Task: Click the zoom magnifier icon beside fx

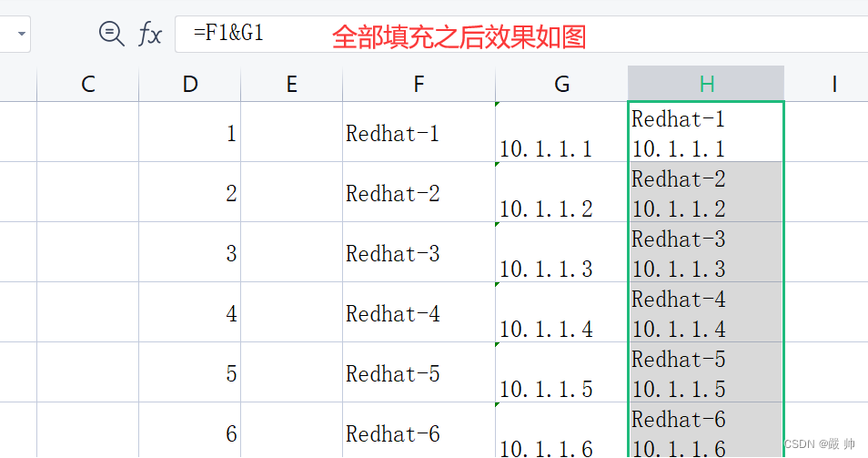Action: pyautogui.click(x=111, y=34)
